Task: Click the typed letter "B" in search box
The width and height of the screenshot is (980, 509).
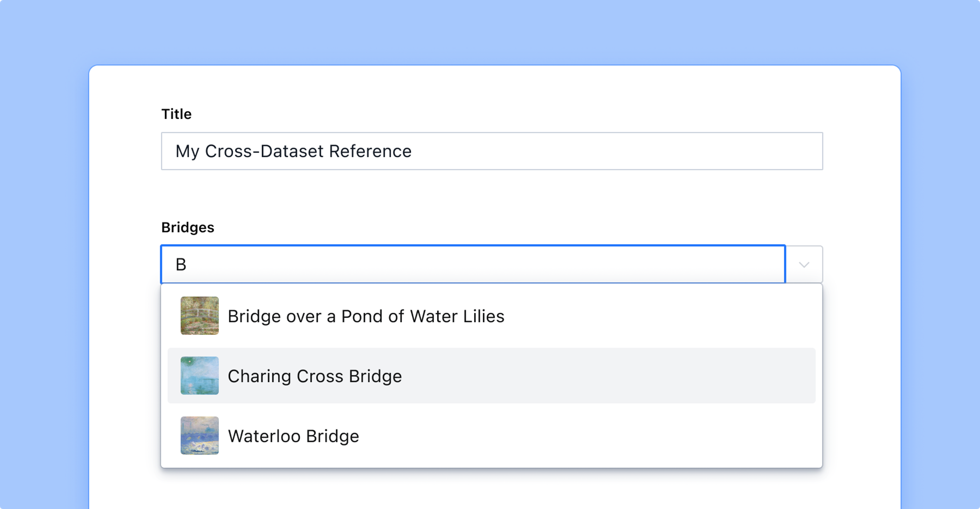Action: [x=181, y=265]
